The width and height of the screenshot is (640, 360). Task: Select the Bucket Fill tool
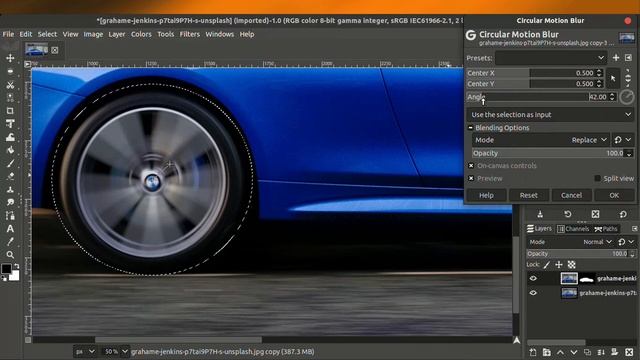(x=10, y=150)
